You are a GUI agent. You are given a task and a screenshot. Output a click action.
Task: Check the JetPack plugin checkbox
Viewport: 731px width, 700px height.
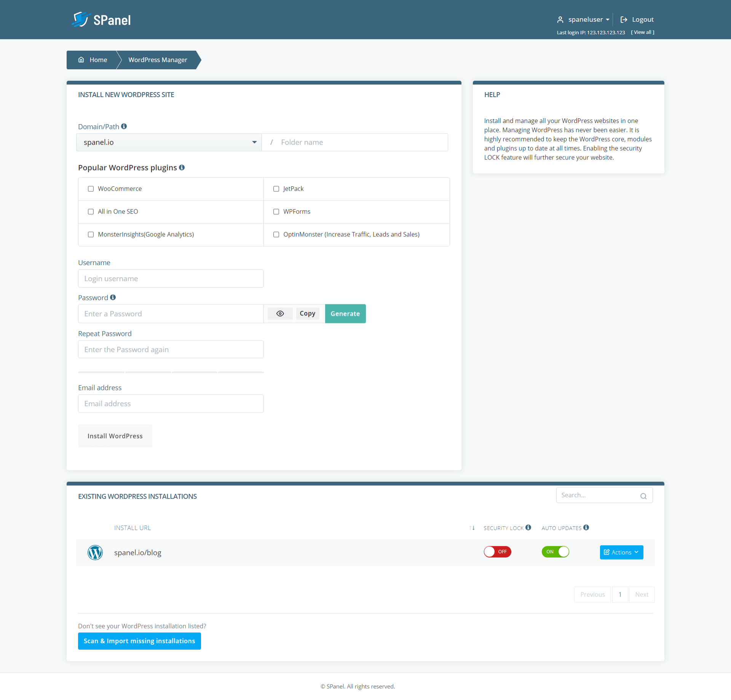tap(276, 189)
